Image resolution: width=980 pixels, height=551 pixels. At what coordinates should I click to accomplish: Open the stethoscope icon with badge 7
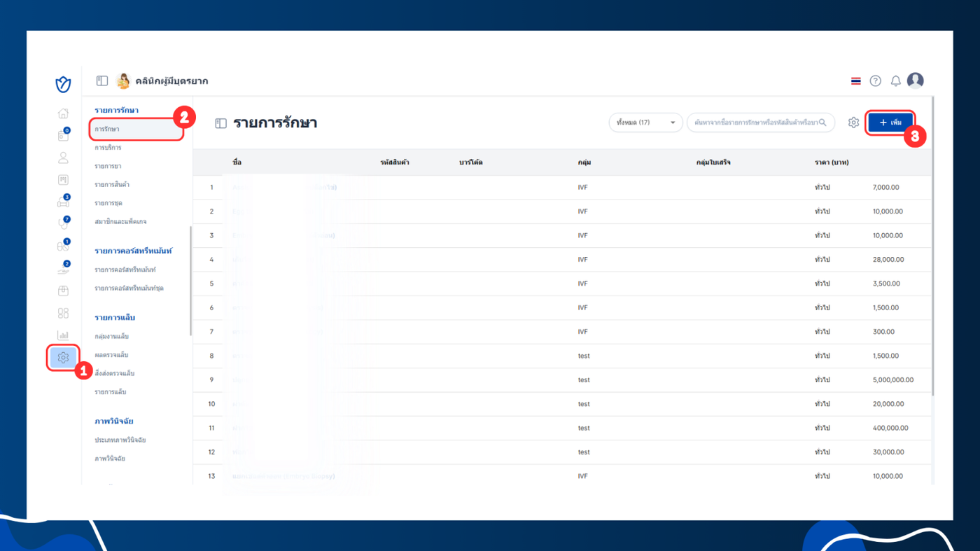pos(63,224)
